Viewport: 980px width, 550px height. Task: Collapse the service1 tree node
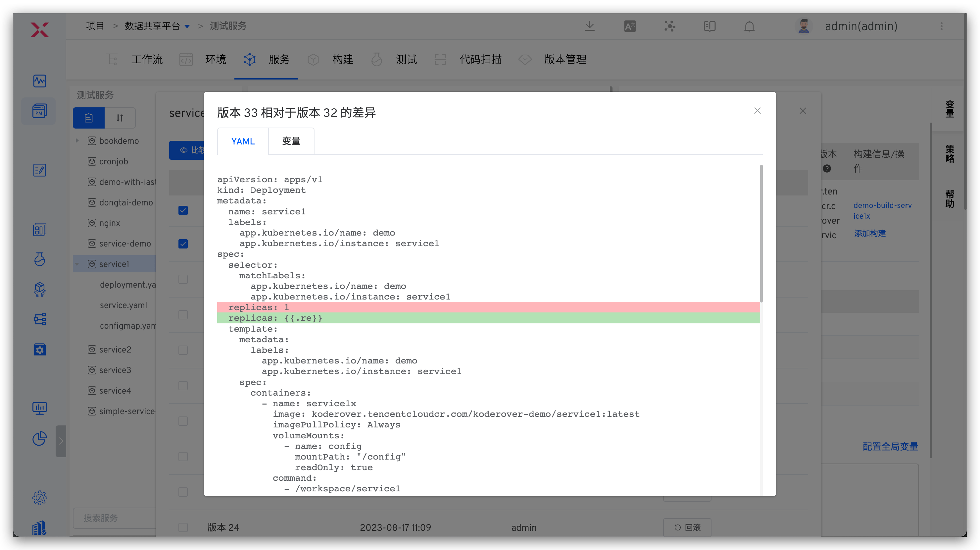pos(77,264)
